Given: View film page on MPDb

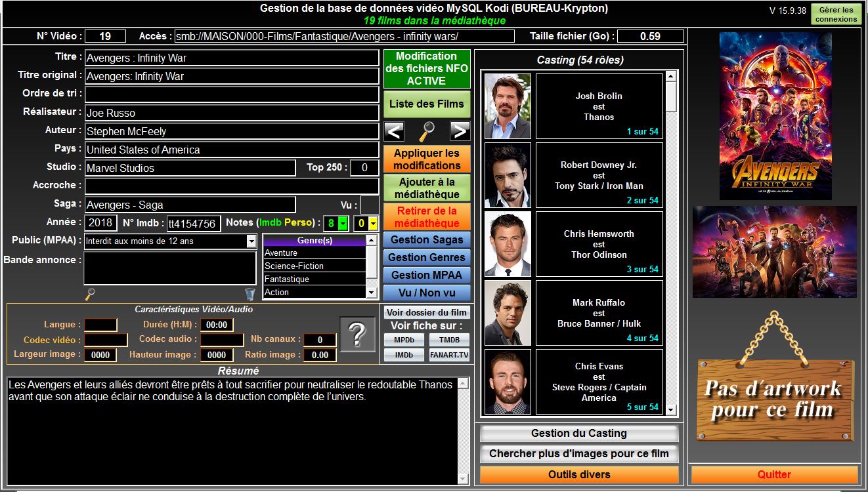Looking at the screenshot, I should 404,340.
